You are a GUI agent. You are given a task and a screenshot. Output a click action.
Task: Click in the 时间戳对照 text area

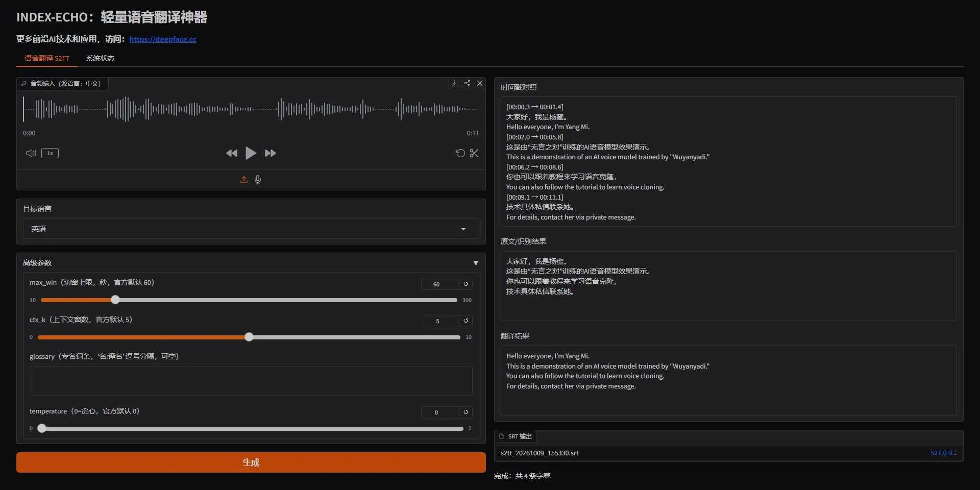point(728,162)
